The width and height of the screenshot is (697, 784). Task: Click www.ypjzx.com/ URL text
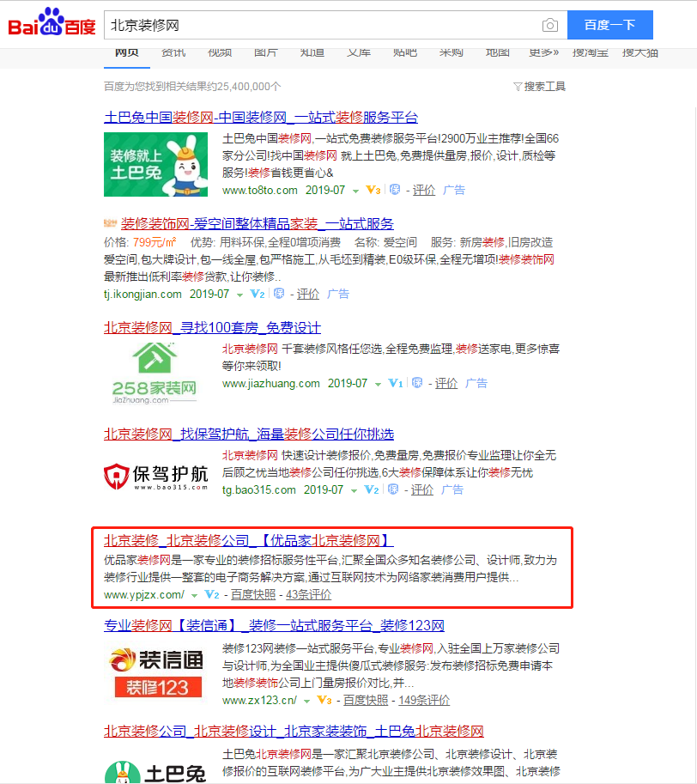click(x=144, y=594)
